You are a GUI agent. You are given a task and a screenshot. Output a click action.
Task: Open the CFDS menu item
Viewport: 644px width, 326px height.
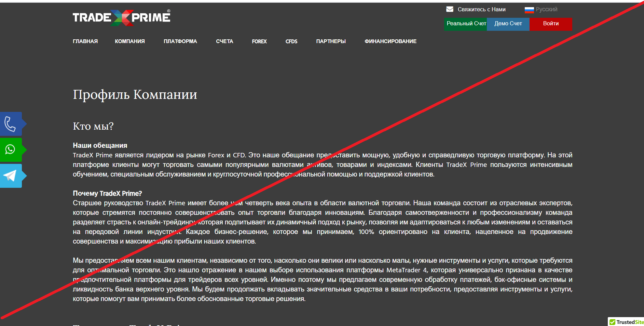point(291,41)
